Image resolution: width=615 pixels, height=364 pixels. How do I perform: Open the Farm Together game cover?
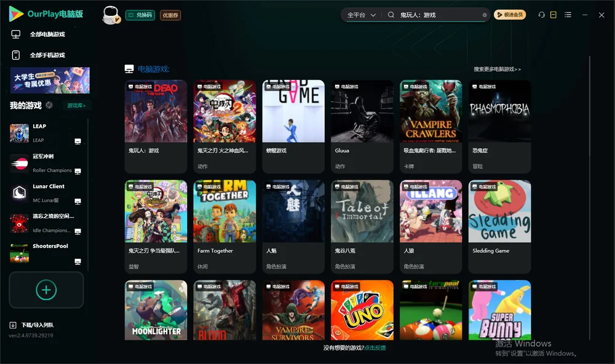[224, 212]
